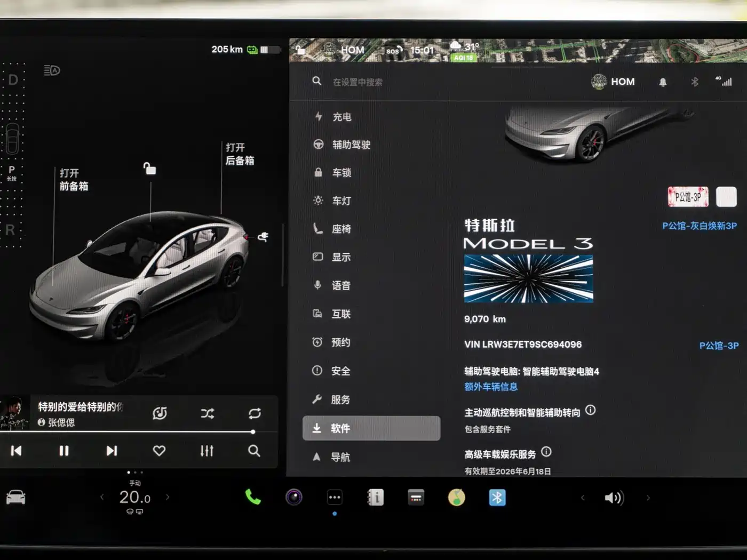
Task: Tap the starburst release notes image
Action: click(x=528, y=278)
